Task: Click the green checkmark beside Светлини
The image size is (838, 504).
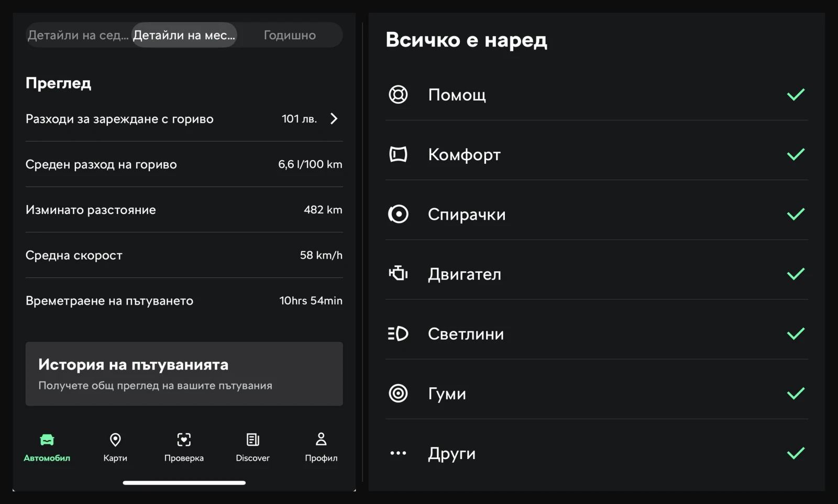Action: pos(796,333)
